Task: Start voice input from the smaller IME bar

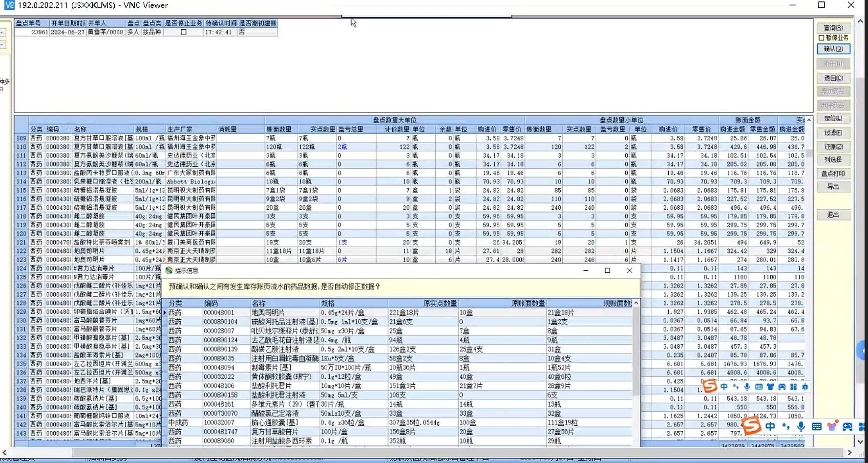Action: [x=747, y=387]
